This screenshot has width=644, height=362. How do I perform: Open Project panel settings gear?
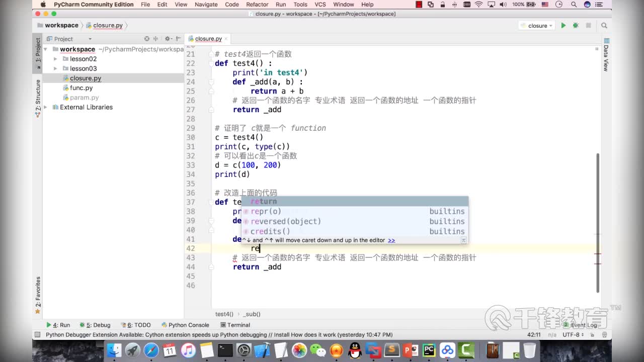[x=168, y=39]
